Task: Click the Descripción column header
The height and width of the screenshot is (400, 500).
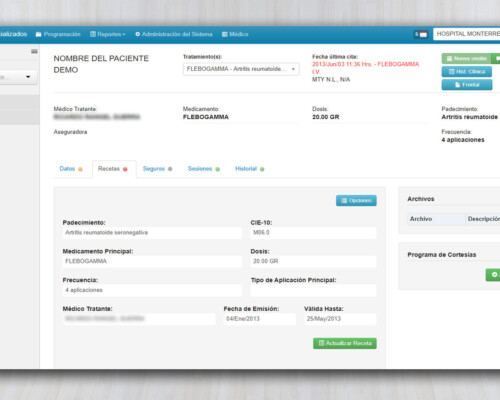Action: click(484, 219)
